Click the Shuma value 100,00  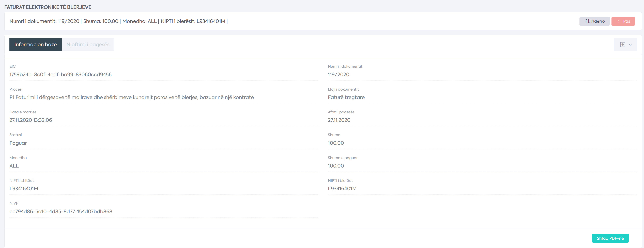[x=336, y=143]
